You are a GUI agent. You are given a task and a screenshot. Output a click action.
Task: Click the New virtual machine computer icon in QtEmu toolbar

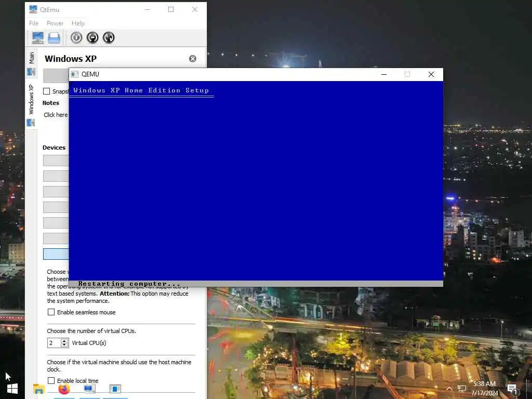(37, 37)
